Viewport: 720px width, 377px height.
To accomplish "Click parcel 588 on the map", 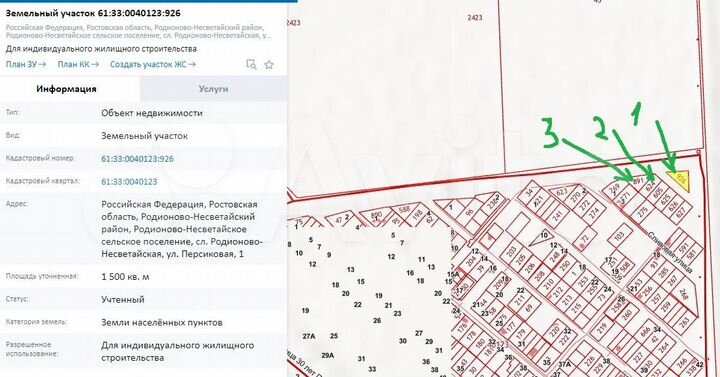I will (x=405, y=210).
